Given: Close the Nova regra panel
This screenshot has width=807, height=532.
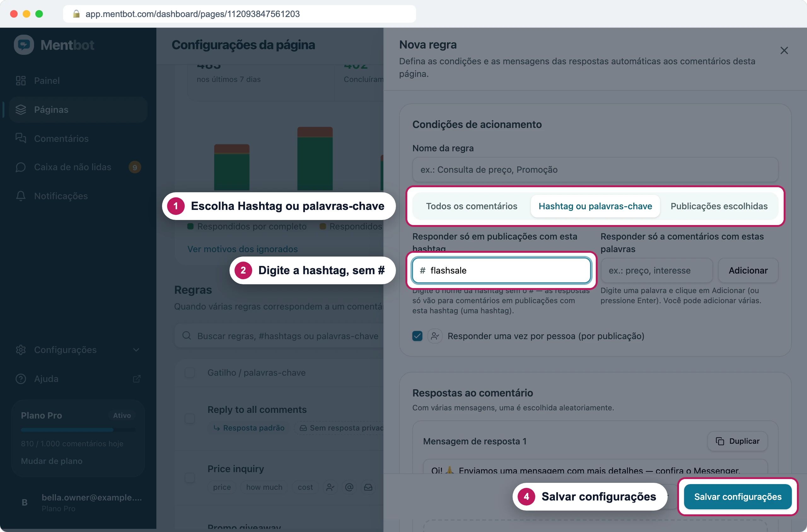Looking at the screenshot, I should click(784, 50).
